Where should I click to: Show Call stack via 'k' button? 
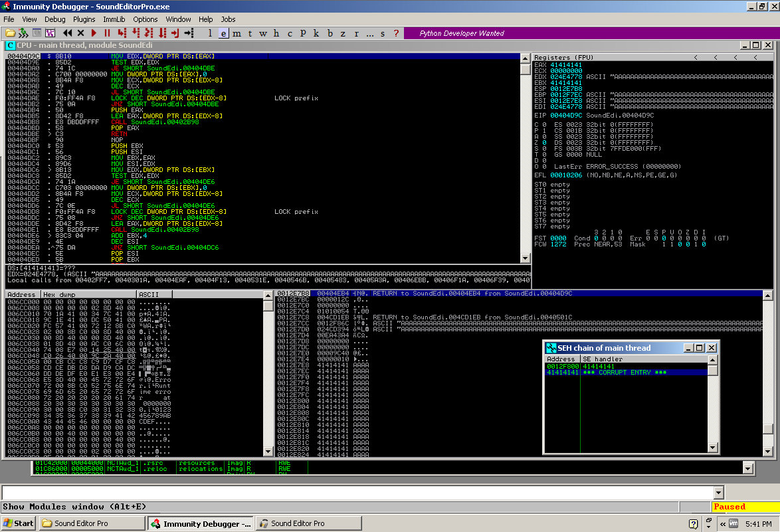[316, 33]
